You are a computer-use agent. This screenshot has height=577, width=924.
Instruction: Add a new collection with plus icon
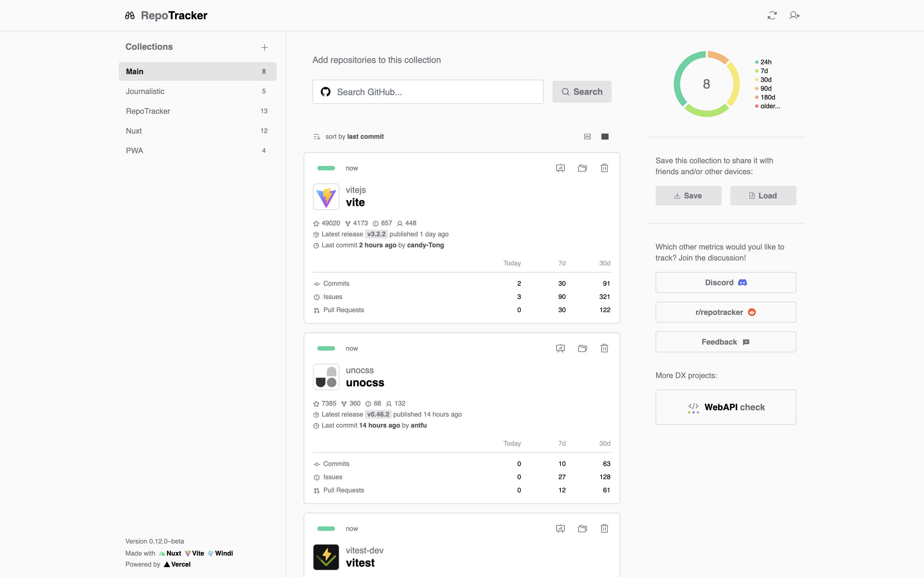coord(264,47)
